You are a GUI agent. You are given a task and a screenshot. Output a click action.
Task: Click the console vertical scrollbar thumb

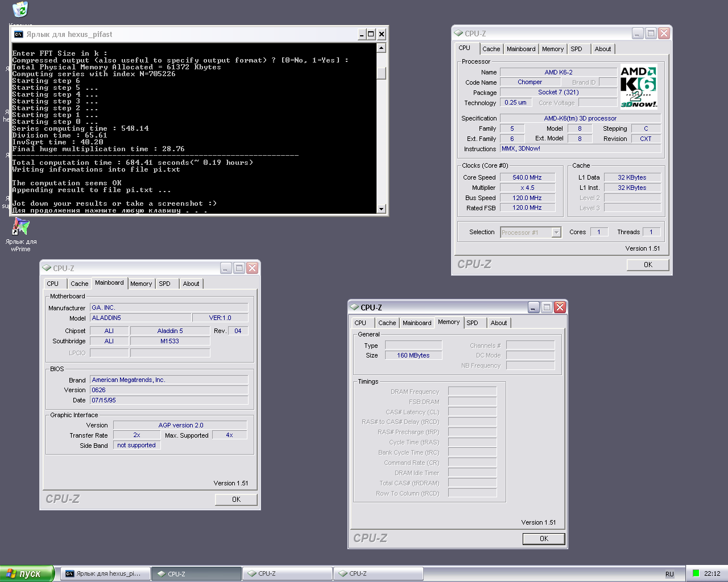382,73
